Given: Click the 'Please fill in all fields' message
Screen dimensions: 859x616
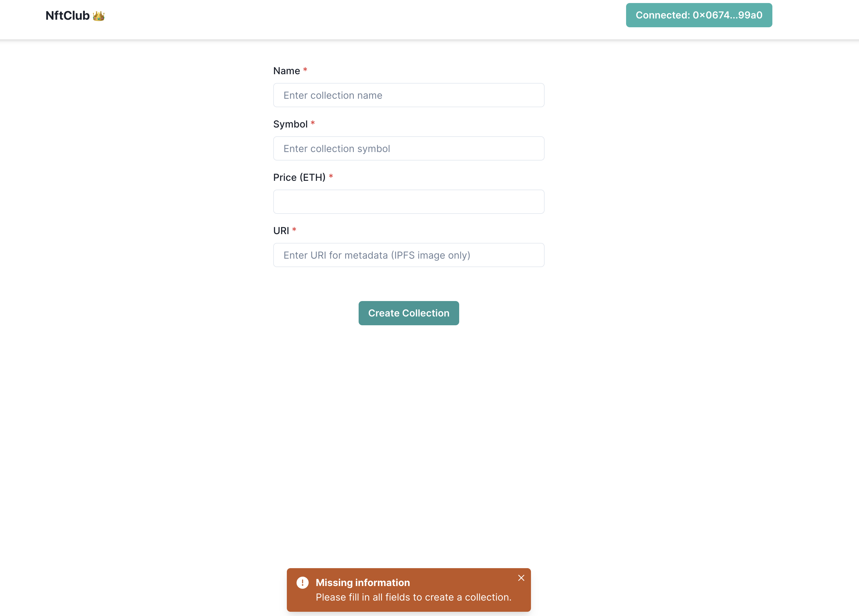Looking at the screenshot, I should pyautogui.click(x=413, y=597).
